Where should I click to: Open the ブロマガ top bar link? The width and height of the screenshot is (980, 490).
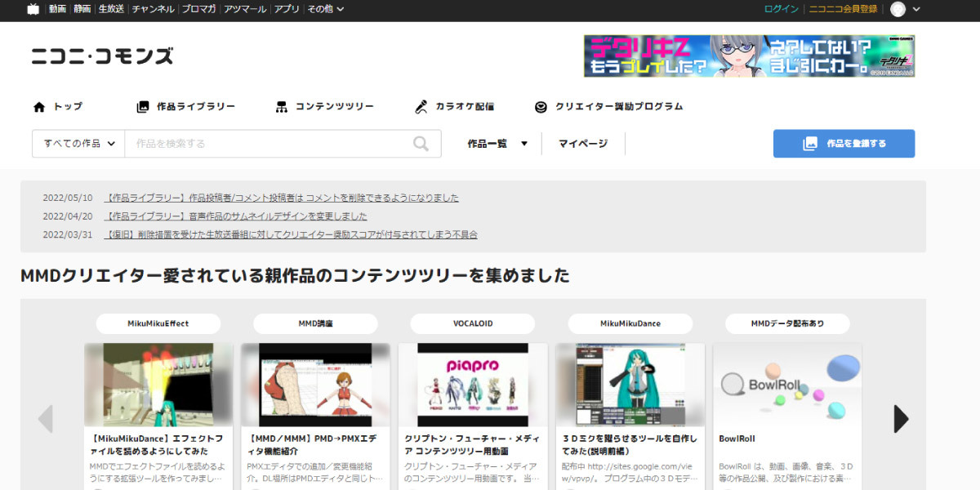pyautogui.click(x=199, y=9)
